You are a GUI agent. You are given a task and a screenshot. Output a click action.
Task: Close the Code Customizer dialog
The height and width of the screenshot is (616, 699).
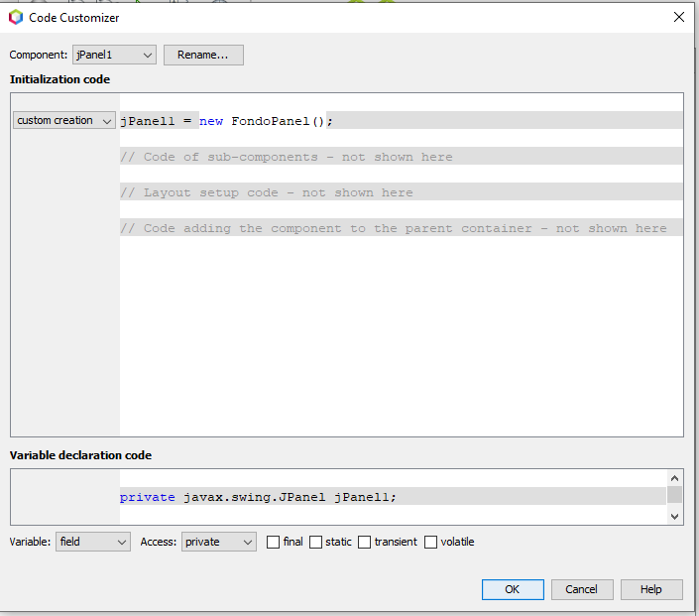tap(679, 18)
